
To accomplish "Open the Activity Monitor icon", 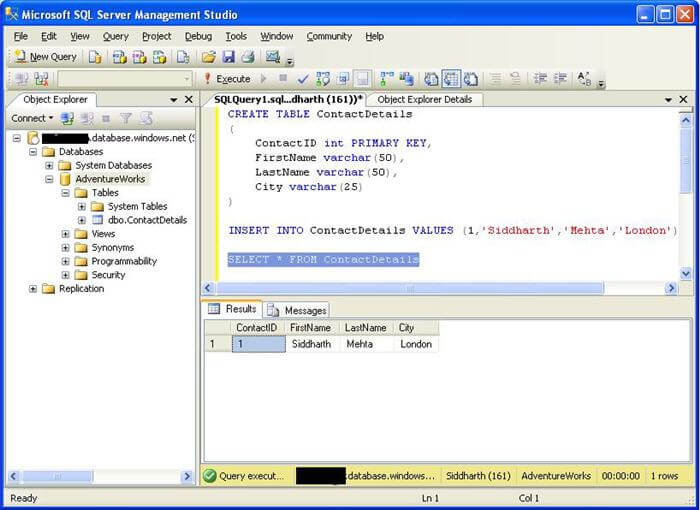I will pyautogui.click(x=272, y=57).
